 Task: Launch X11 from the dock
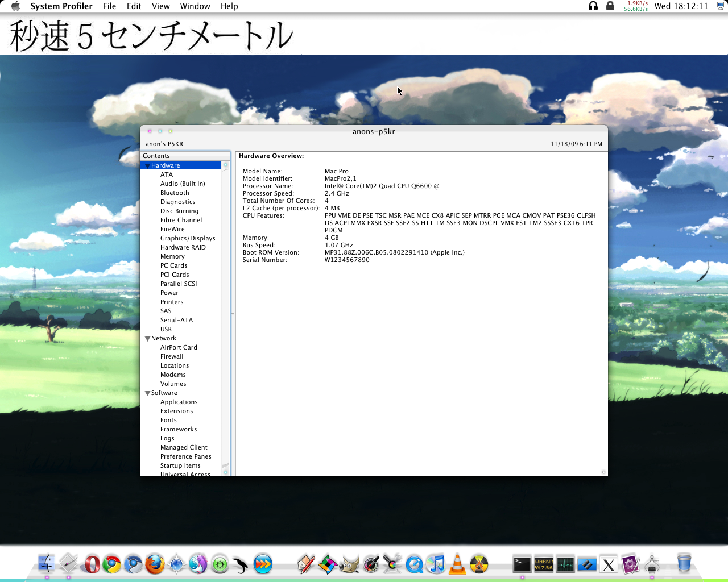point(609,564)
